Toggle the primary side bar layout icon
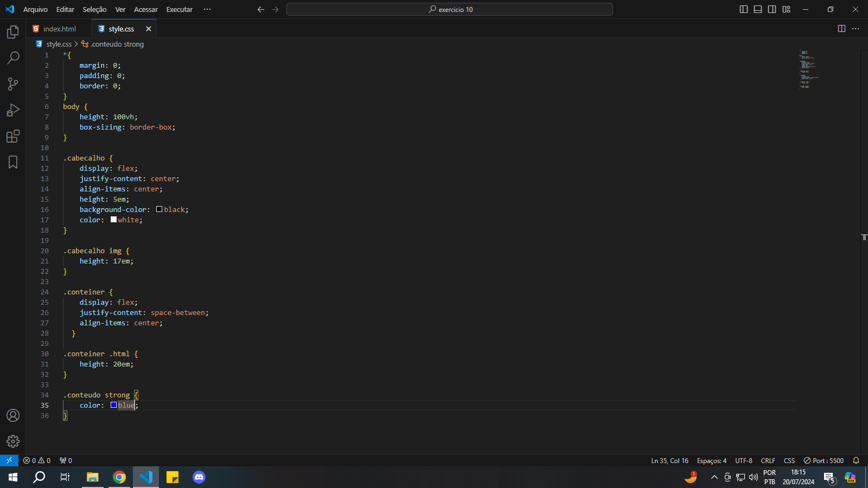This screenshot has width=868, height=488. (x=744, y=9)
